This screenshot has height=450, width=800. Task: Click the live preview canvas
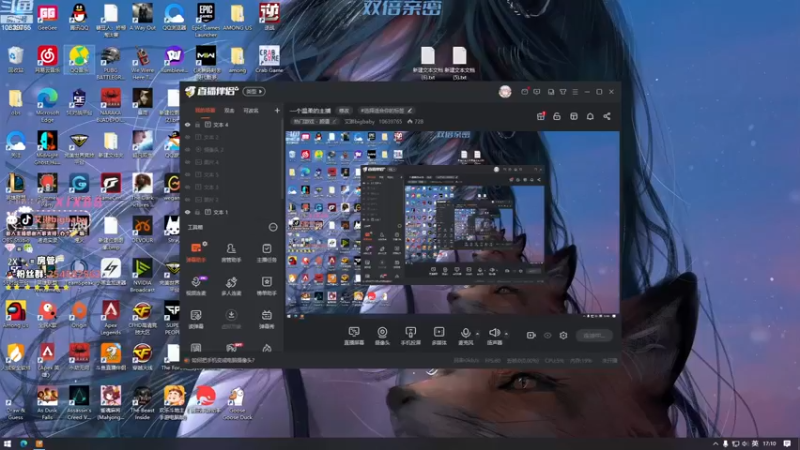[x=452, y=222]
